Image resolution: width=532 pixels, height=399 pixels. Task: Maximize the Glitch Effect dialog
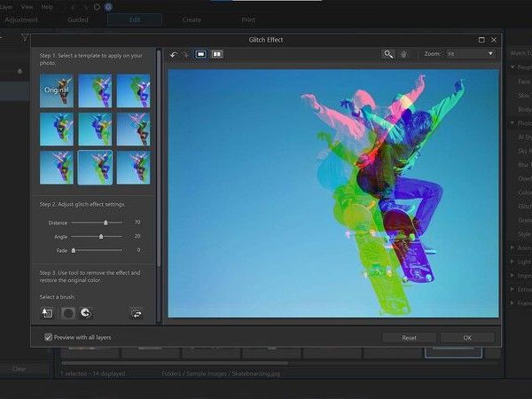click(x=481, y=40)
